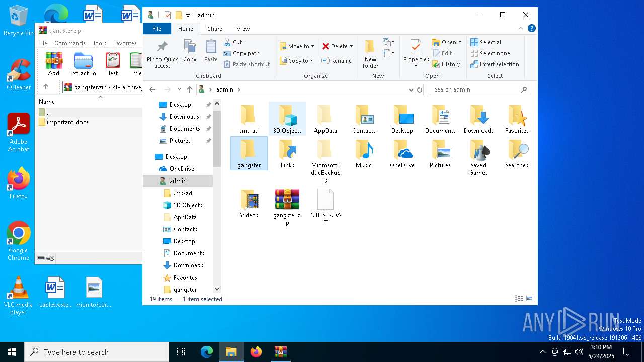The image size is (644, 362).
Task: Switch to the View tab
Action: [x=243, y=29]
